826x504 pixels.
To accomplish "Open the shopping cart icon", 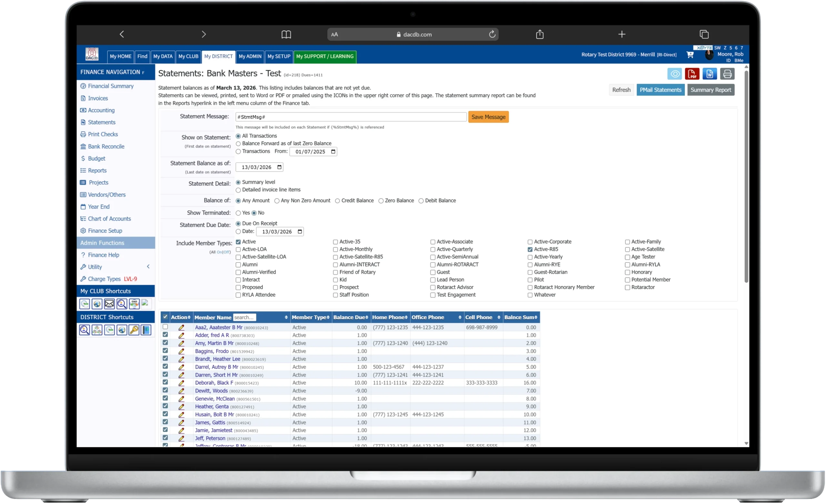I will pyautogui.click(x=690, y=54).
